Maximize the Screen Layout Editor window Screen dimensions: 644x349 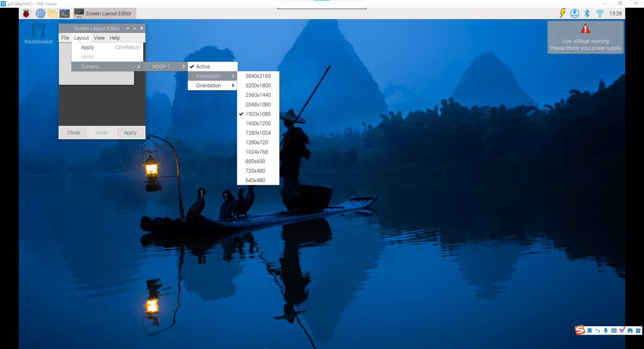pos(135,29)
